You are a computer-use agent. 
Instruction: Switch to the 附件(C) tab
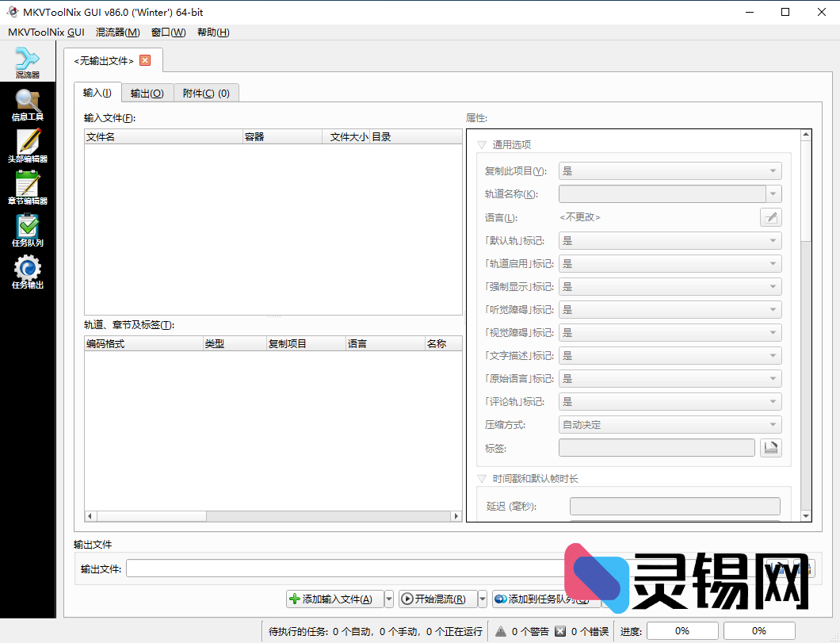[206, 93]
